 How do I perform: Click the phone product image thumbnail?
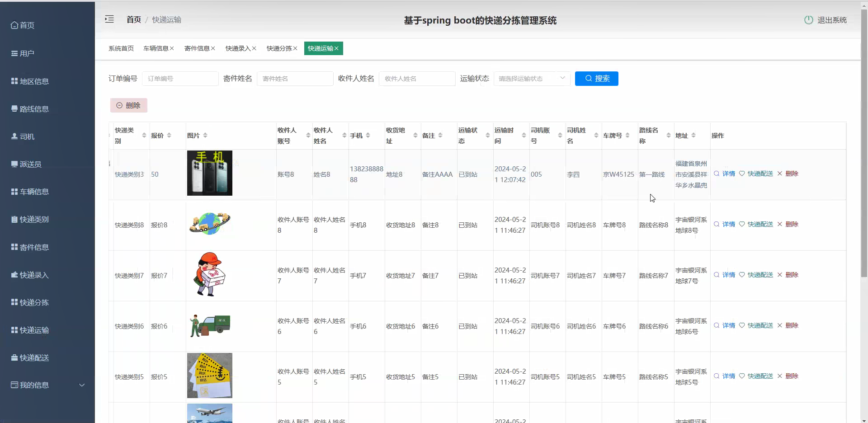point(210,173)
